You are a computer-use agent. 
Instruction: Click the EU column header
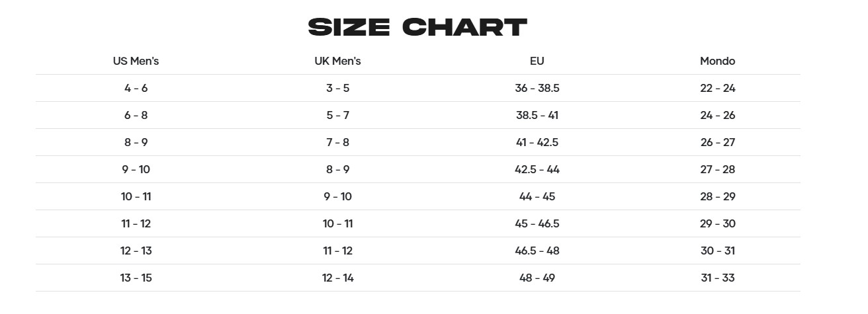537,61
